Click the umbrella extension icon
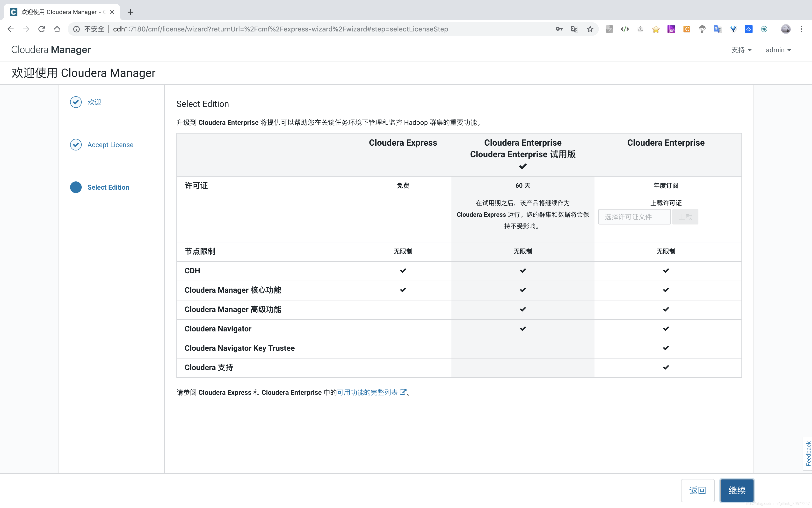Screen dimensions: 812x508 (x=702, y=29)
